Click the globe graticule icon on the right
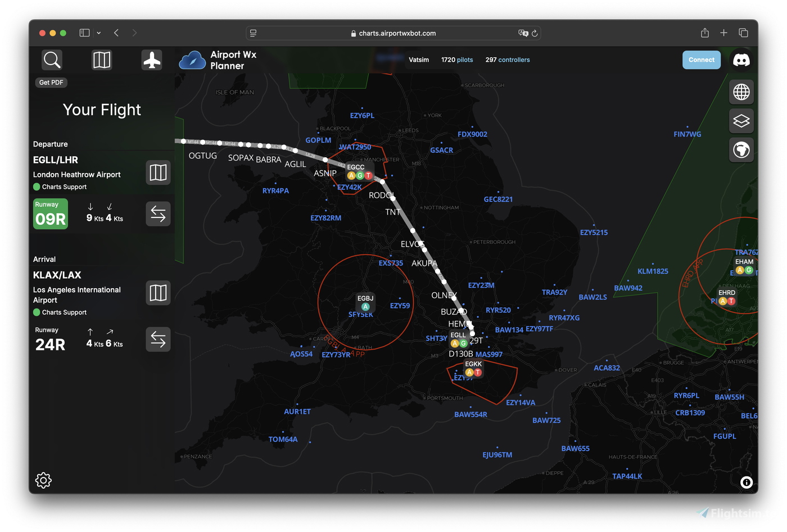787x532 pixels. click(x=741, y=92)
